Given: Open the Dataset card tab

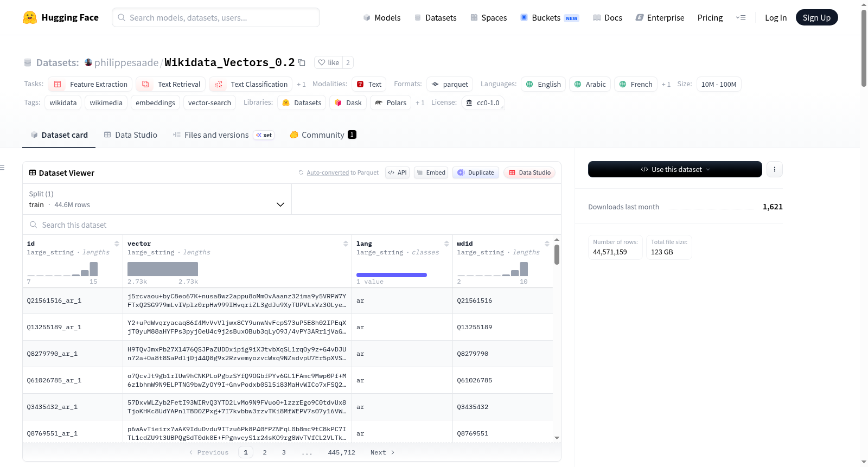Looking at the screenshot, I should coord(59,135).
